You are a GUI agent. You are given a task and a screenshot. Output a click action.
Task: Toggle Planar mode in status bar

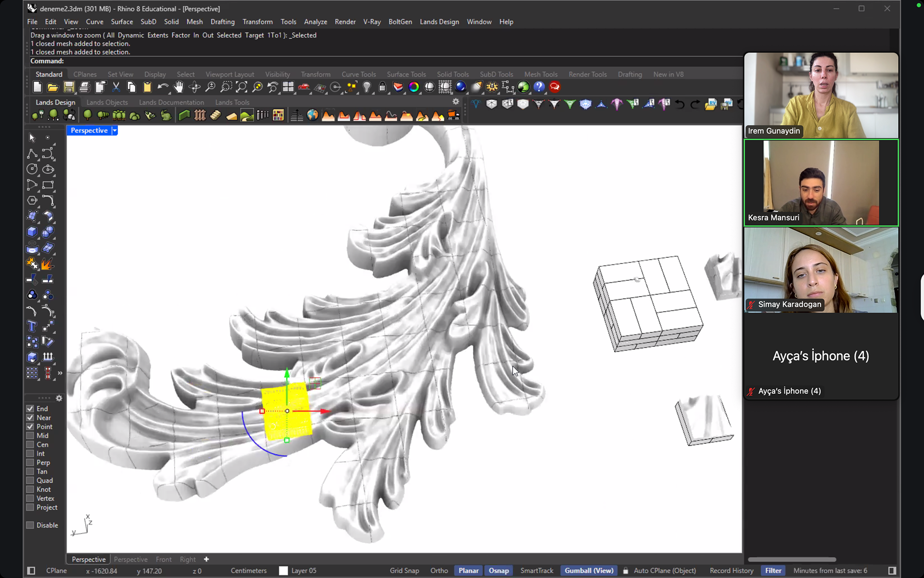(x=468, y=570)
